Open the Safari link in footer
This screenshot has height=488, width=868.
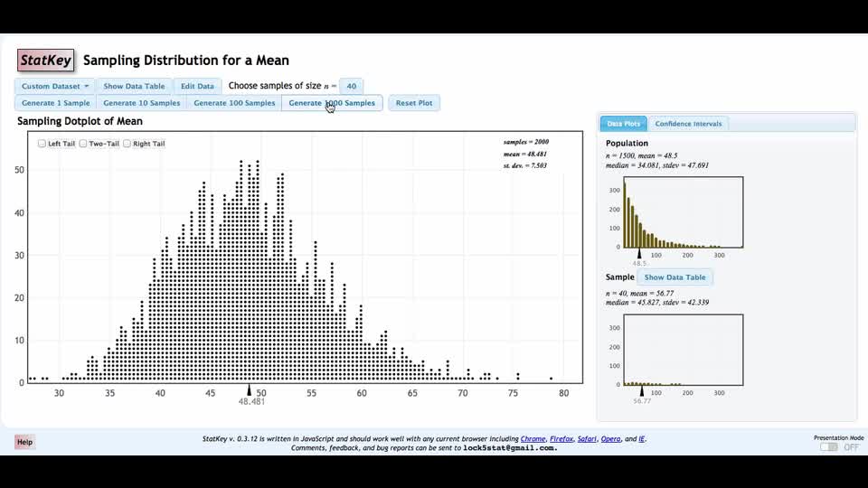(x=587, y=439)
